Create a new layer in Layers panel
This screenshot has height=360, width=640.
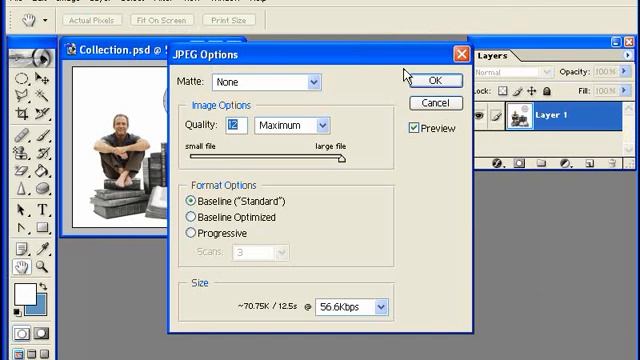coord(589,163)
